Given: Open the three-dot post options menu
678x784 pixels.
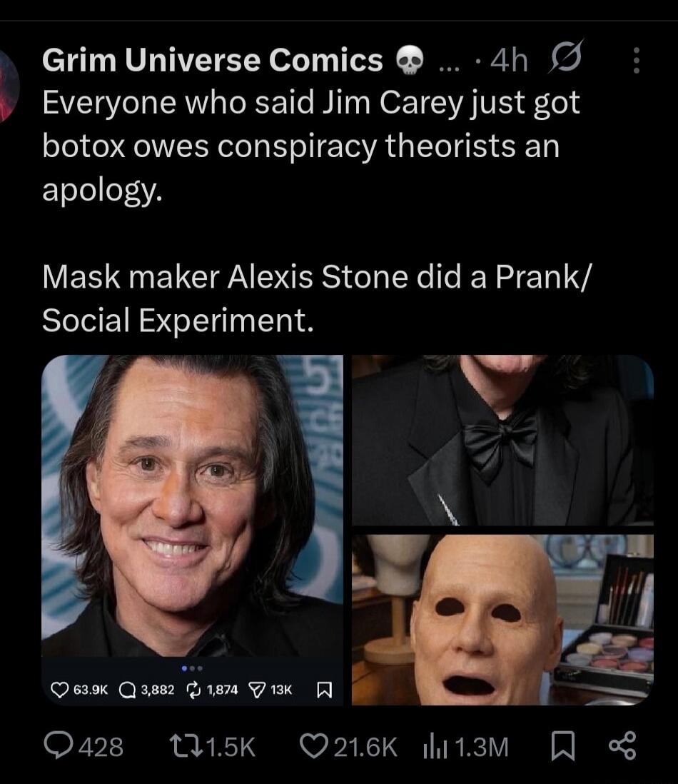Looking at the screenshot, I should click(637, 61).
